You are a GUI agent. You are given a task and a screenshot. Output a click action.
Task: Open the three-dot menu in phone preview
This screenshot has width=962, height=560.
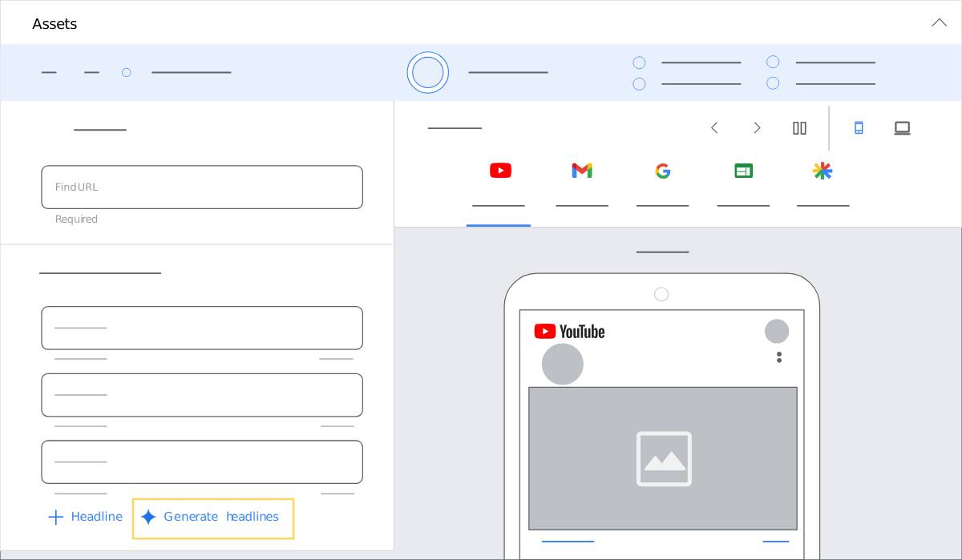(x=779, y=357)
